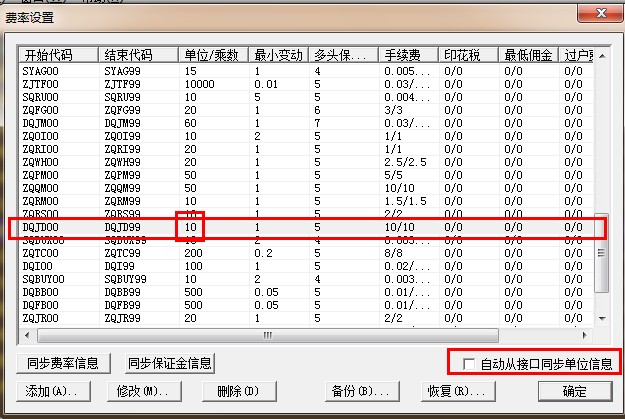Select the DQFB00 row
The height and width of the screenshot is (419, 625).
tap(307, 305)
